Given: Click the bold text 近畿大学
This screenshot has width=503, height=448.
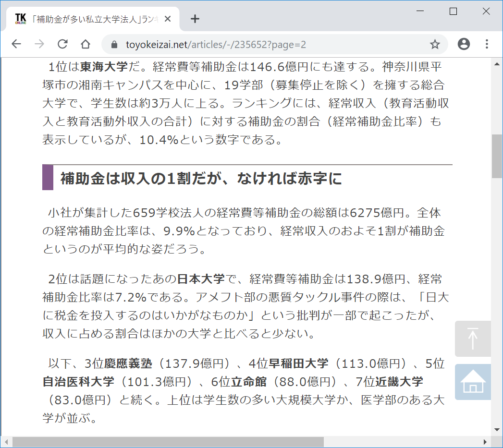Looking at the screenshot, I should tap(399, 382).
